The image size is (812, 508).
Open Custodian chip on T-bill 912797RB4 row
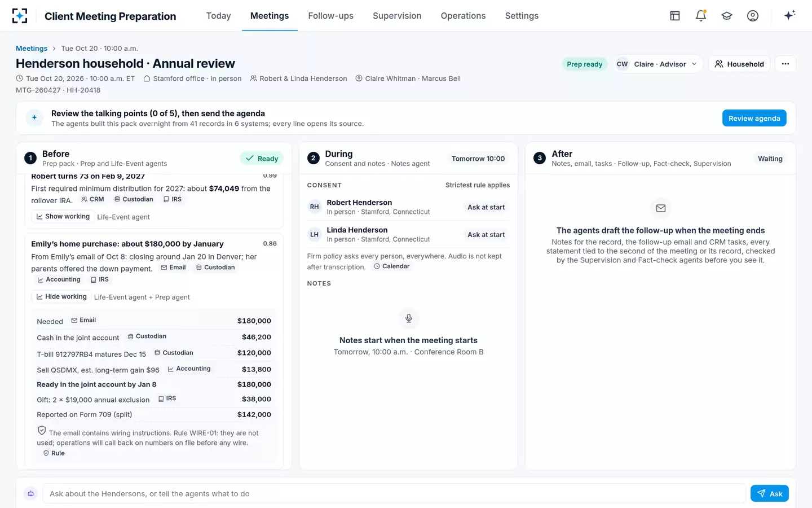point(174,353)
